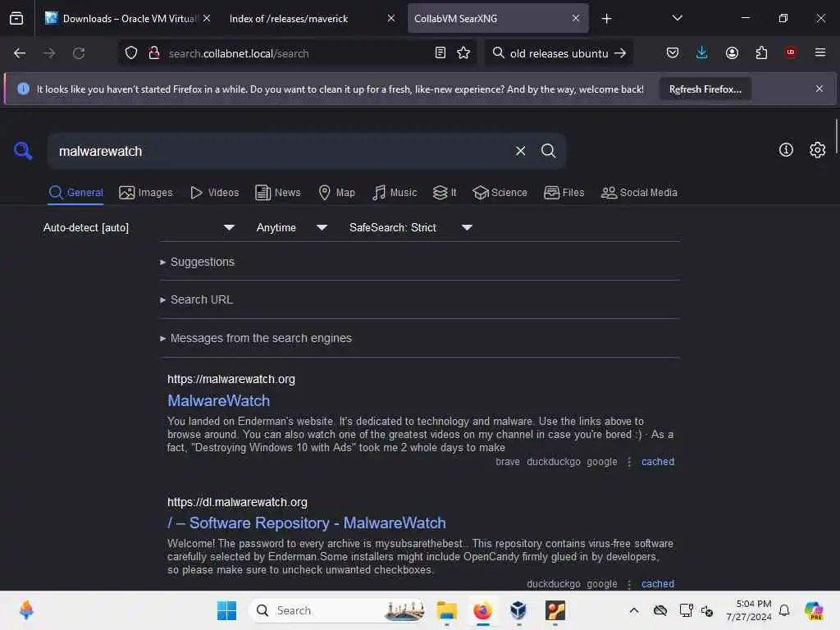Switch to News search category
Screen dimensions: 840x630
click(277, 192)
